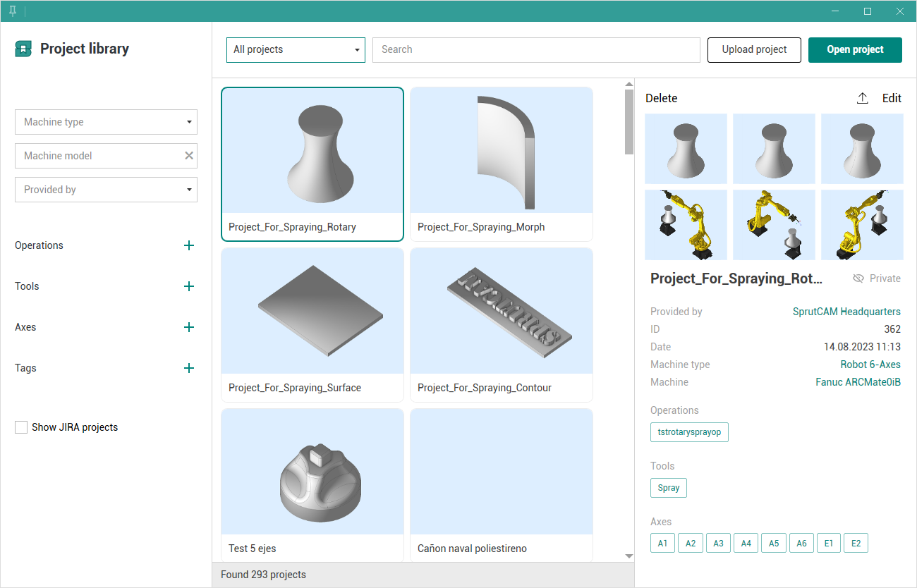Enable Show JIRA projects checkbox
The image size is (917, 588).
[21, 427]
